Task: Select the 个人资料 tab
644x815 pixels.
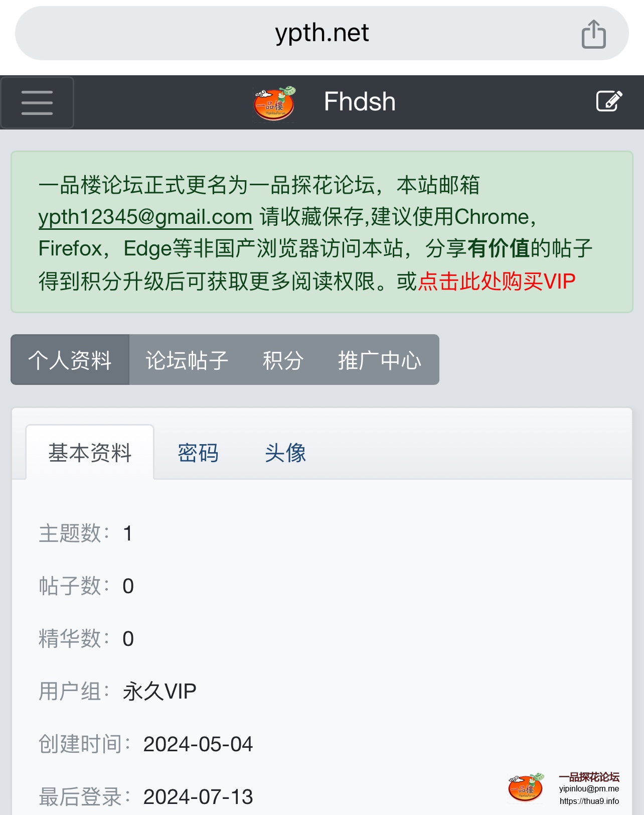Action: (x=70, y=360)
